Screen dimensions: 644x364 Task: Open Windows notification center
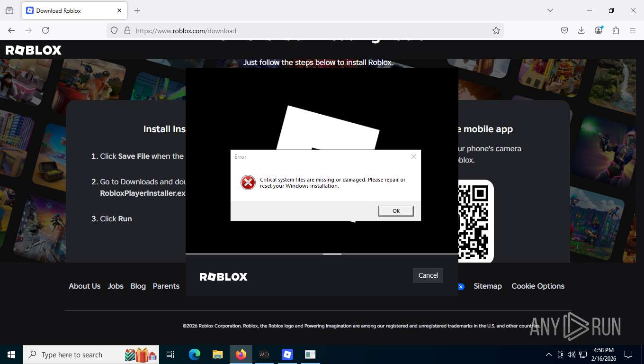tap(628, 355)
